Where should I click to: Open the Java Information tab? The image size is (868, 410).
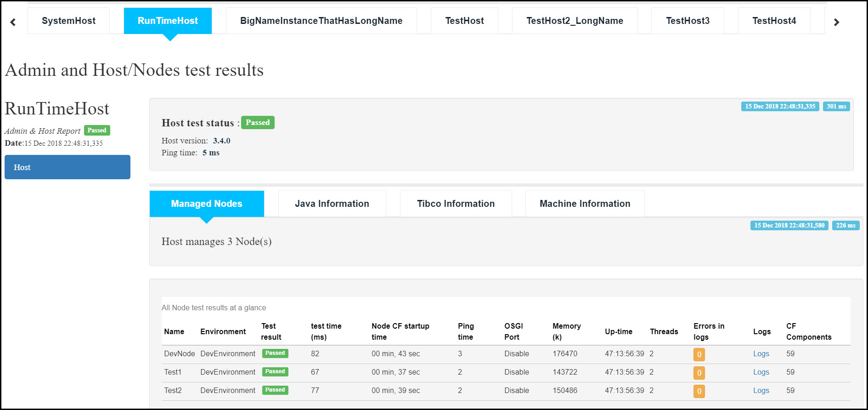tap(332, 204)
